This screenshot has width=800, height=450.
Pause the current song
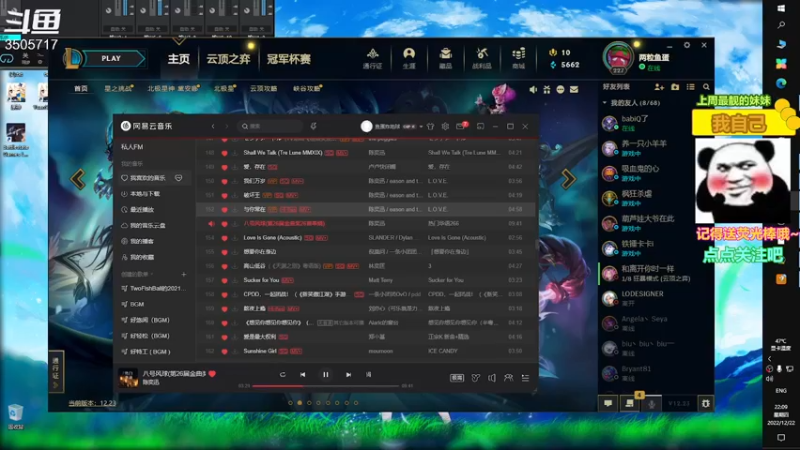click(326, 374)
